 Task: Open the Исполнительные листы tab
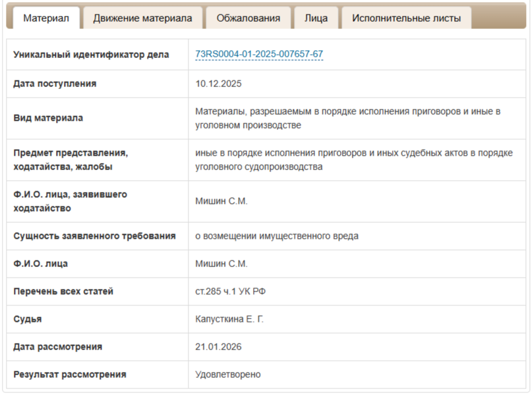click(x=406, y=18)
